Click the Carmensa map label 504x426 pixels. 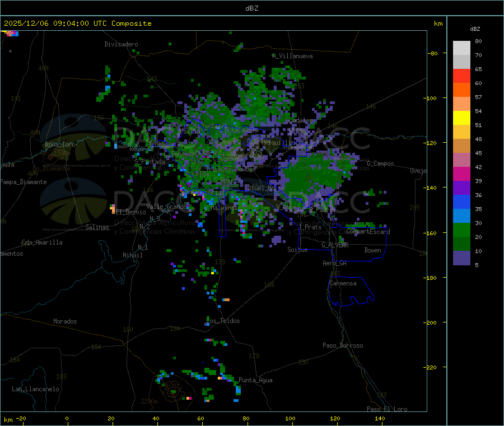[x=343, y=283]
